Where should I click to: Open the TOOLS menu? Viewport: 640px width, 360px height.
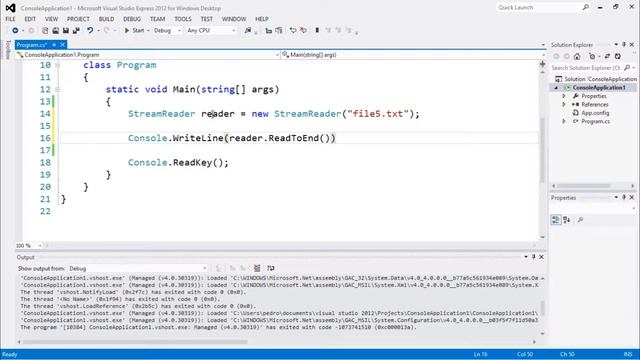point(182,19)
